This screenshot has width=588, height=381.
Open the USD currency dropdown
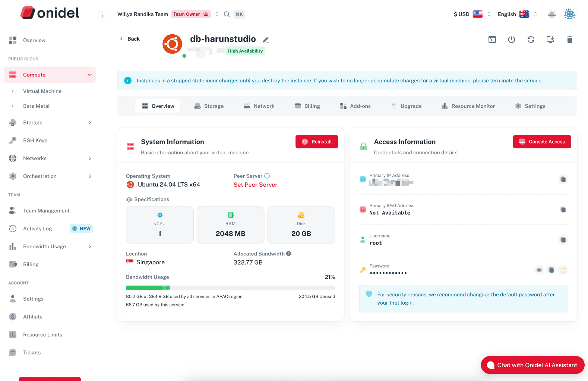472,14
